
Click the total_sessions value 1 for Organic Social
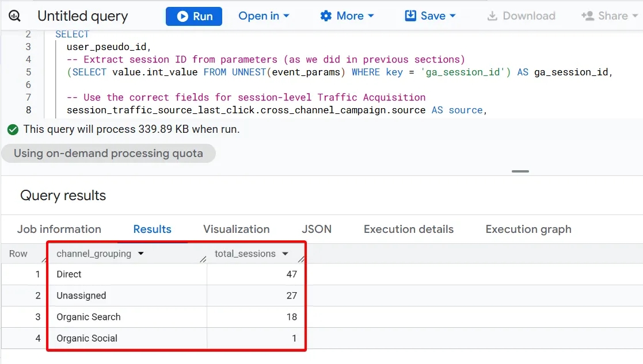pyautogui.click(x=294, y=338)
